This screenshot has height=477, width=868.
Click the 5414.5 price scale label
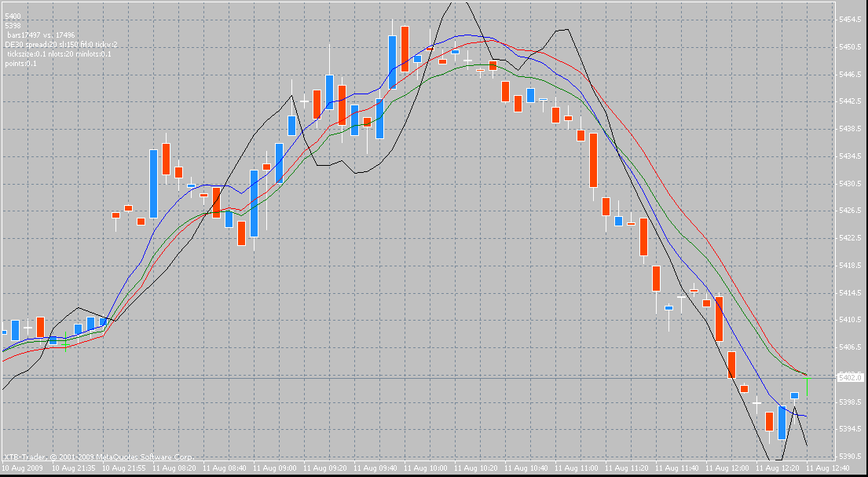(849, 292)
